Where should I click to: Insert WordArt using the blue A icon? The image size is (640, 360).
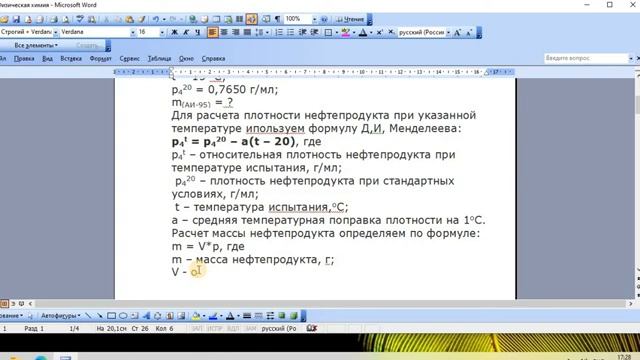(x=146, y=316)
